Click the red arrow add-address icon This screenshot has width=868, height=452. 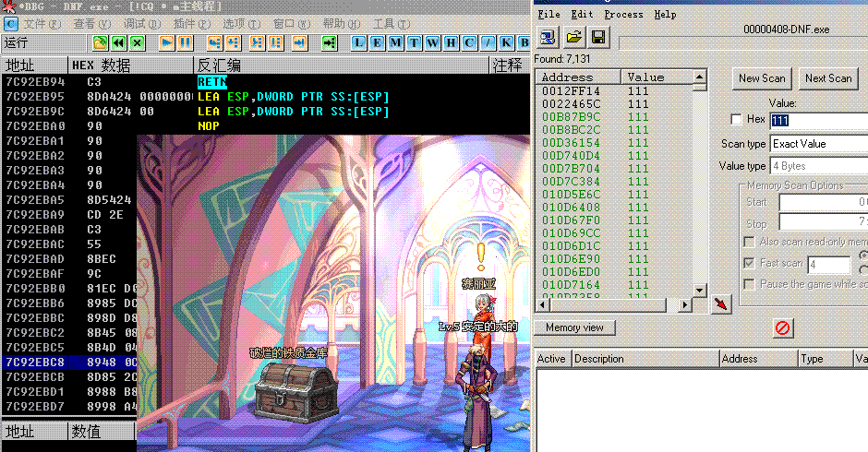click(721, 304)
